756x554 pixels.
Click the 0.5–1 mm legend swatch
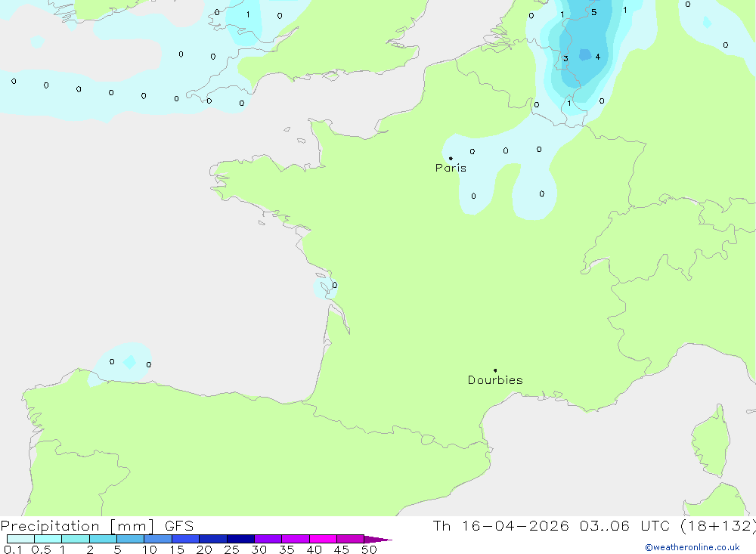(x=48, y=539)
